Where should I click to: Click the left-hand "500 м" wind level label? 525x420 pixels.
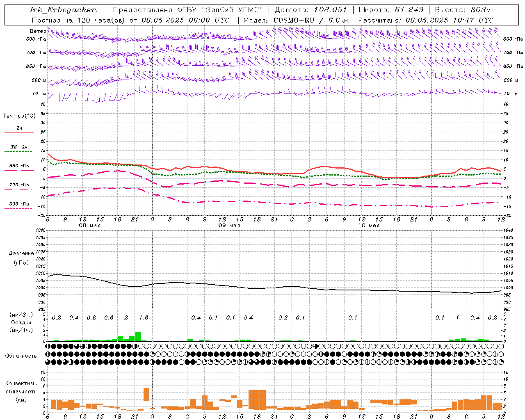pos(39,80)
